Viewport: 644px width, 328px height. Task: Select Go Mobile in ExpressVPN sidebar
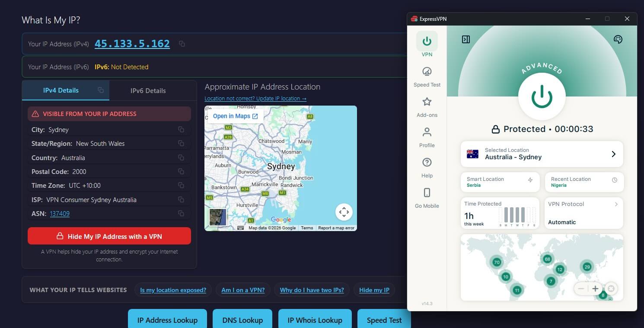[427, 199]
